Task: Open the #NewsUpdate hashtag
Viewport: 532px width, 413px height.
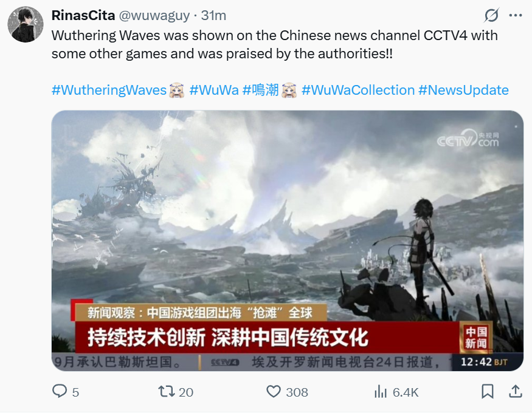Action: pyautogui.click(x=463, y=90)
